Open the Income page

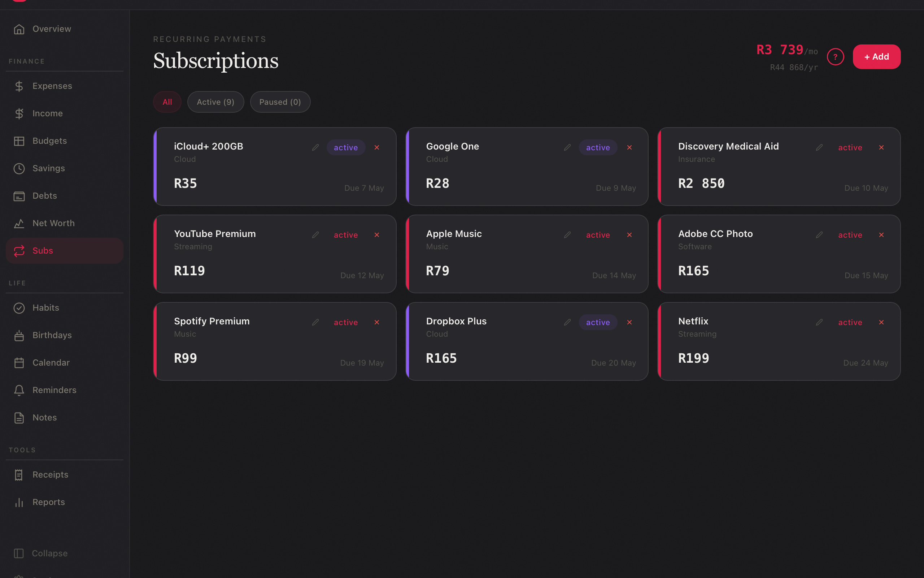65,114
